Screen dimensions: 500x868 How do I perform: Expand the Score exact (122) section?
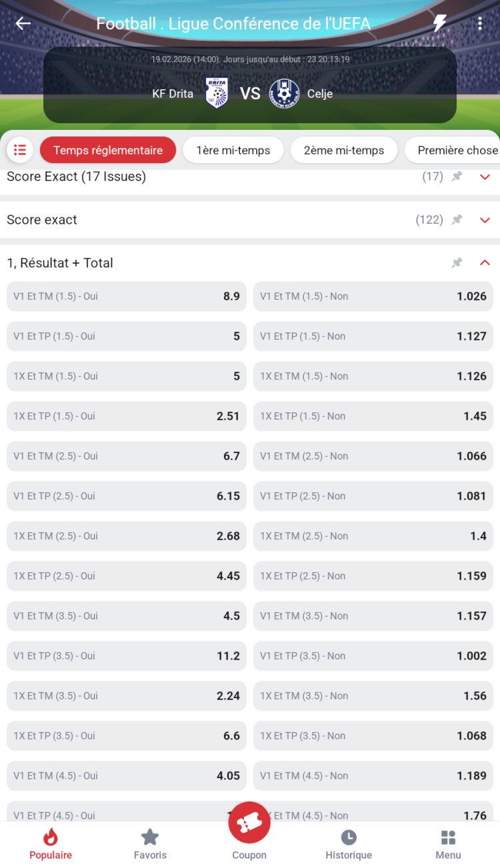485,220
